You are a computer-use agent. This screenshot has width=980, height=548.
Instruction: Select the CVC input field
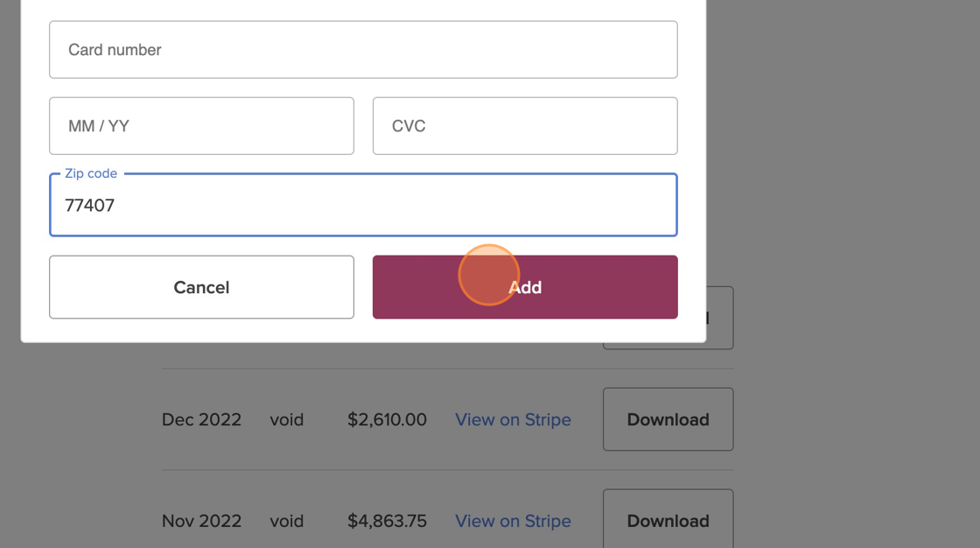point(525,126)
